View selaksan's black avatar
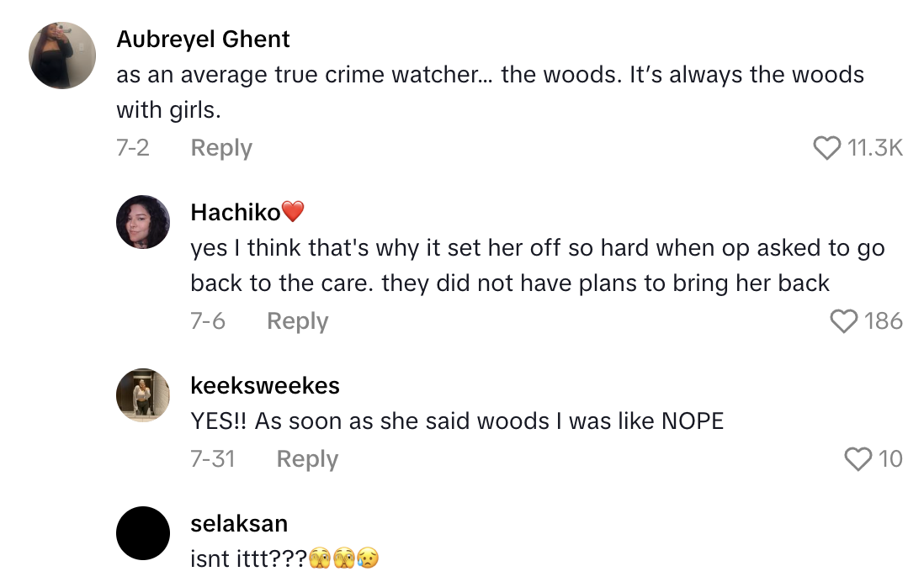 (143, 533)
